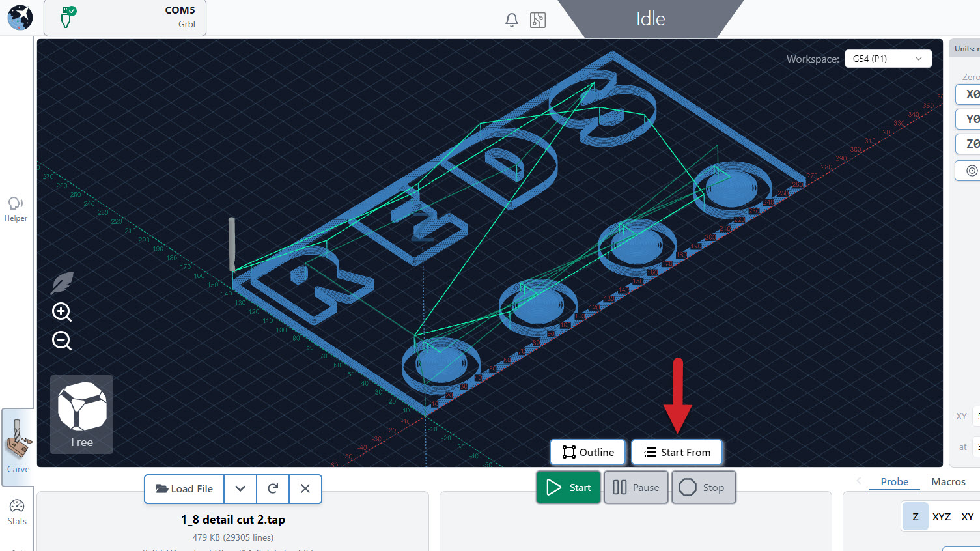Select XYZ probe option
The width and height of the screenshot is (980, 551).
(x=942, y=516)
